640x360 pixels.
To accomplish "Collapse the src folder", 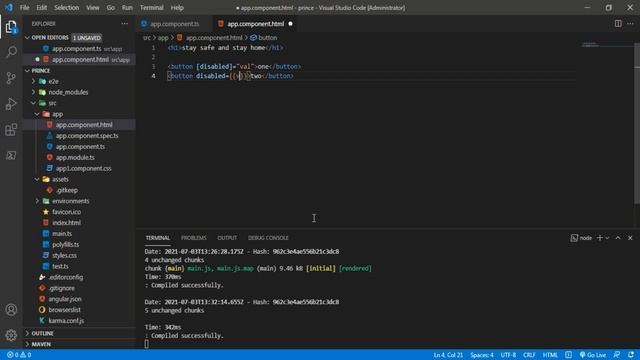I will click(x=34, y=103).
